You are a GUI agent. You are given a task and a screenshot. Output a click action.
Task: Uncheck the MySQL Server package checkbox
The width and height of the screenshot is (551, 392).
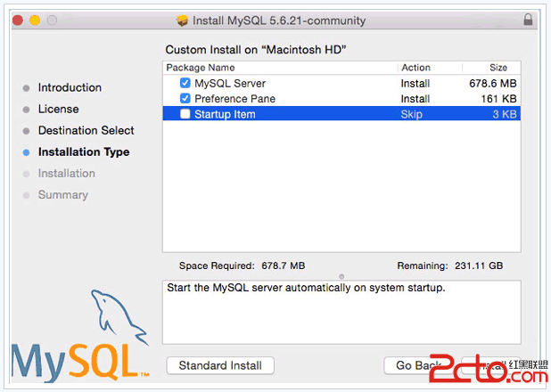(x=185, y=83)
